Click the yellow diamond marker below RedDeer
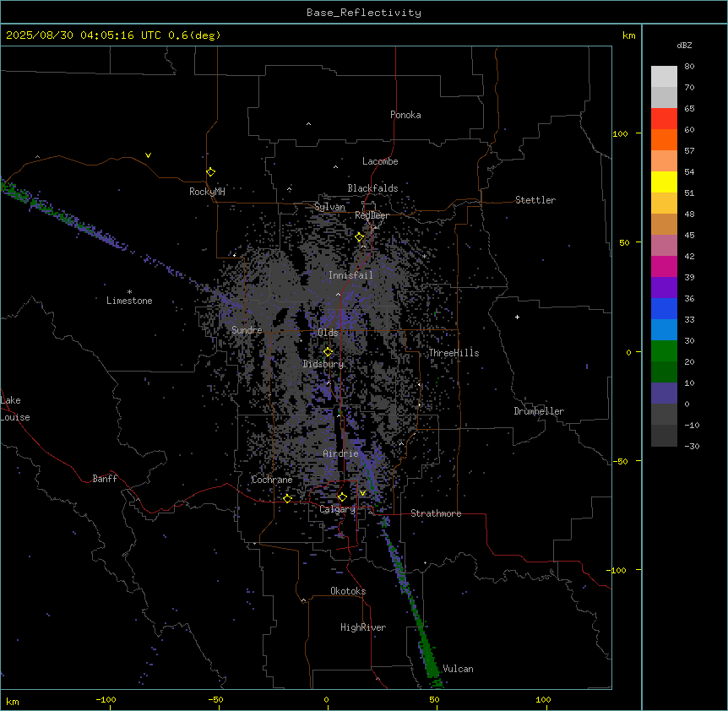728x711 pixels. click(360, 237)
